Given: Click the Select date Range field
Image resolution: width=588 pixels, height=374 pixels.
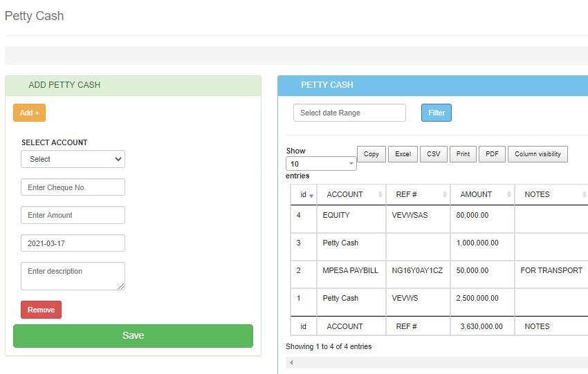Looking at the screenshot, I should (349, 113).
